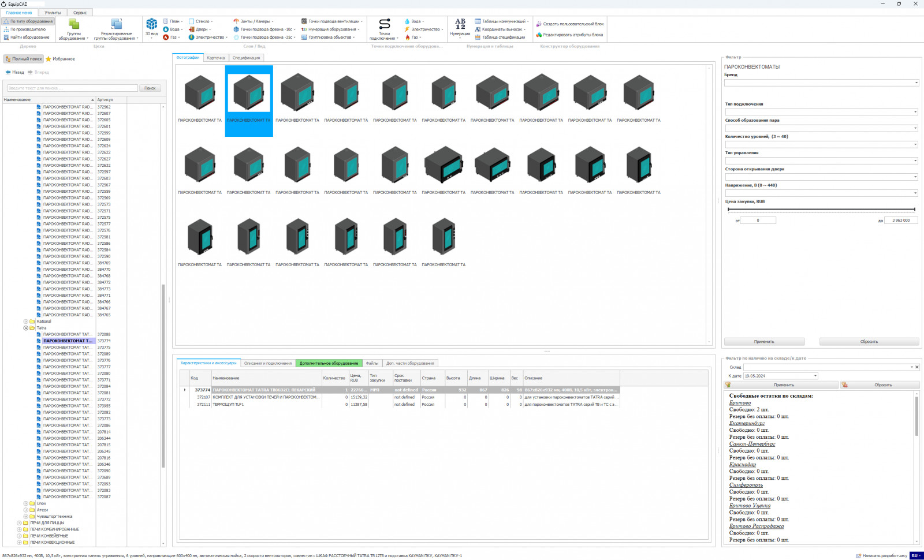Image resolution: width=924 pixels, height=560 pixels.
Task: Open Сервис ribbon tab
Action: tap(80, 12)
